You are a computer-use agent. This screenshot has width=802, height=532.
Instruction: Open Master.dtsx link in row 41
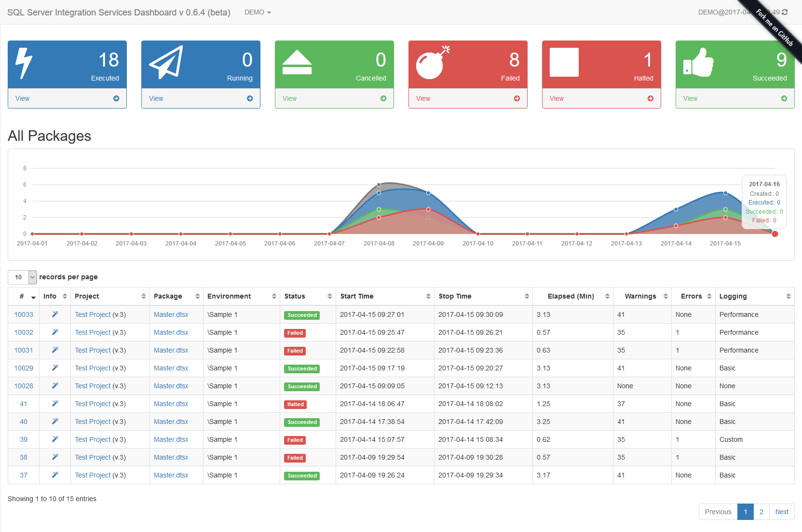tap(171, 404)
